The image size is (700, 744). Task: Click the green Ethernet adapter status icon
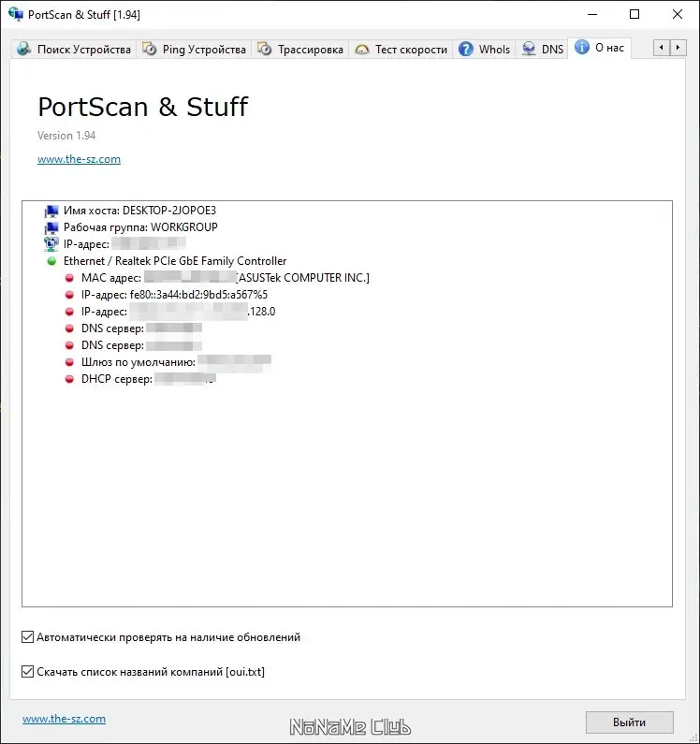coord(51,262)
